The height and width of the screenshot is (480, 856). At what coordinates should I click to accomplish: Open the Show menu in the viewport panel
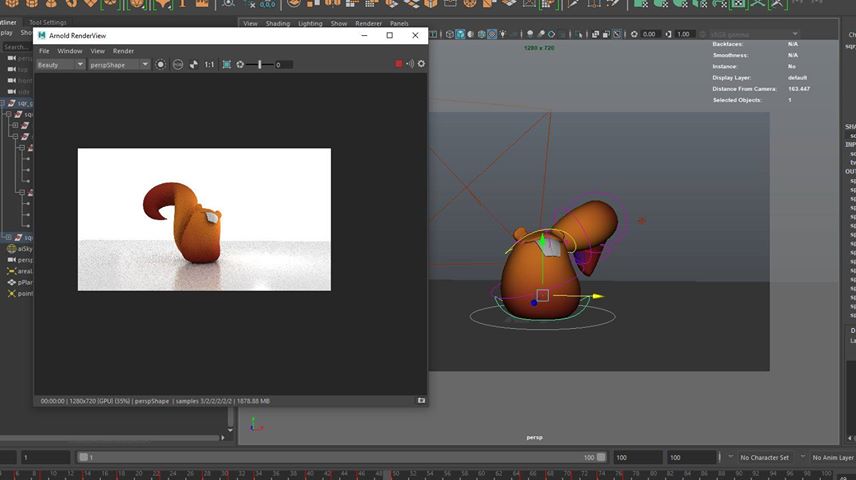pyautogui.click(x=338, y=23)
